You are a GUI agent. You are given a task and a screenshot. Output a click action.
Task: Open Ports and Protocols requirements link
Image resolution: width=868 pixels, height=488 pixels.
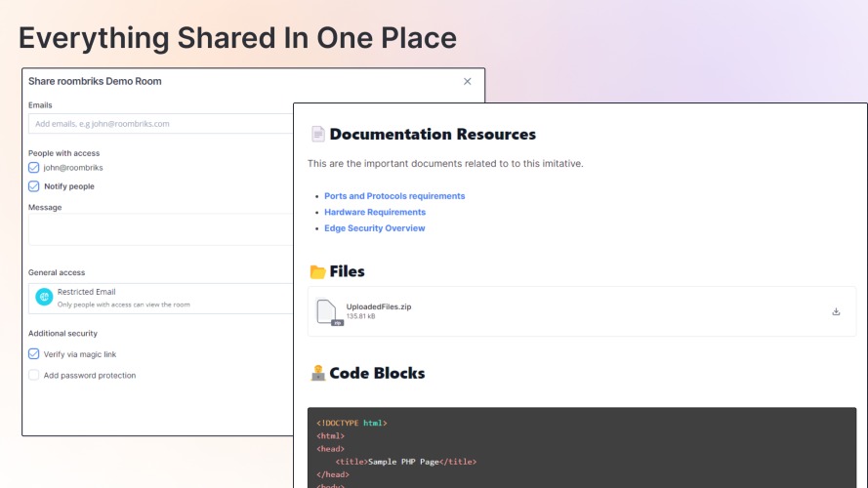(394, 196)
